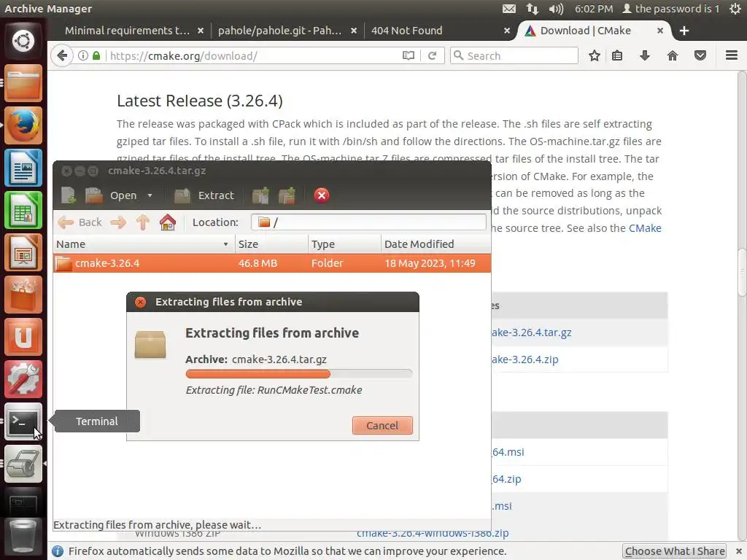Click the Firefox back button
Screen dimensions: 747x560
tap(62, 55)
